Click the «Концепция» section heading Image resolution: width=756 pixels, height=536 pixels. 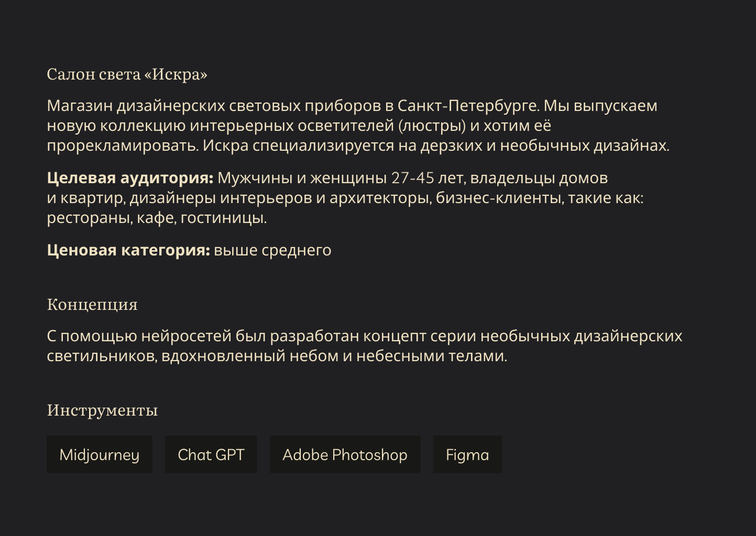tap(92, 304)
